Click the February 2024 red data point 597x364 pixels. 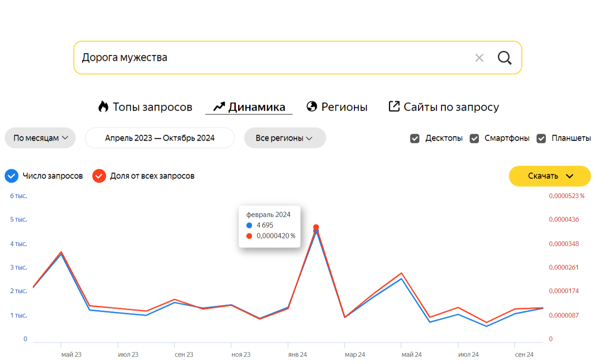coord(316,227)
